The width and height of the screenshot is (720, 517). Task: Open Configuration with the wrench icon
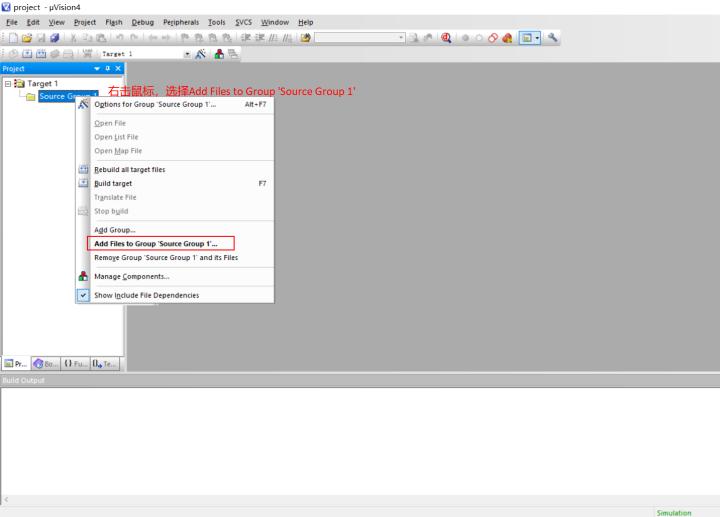552,38
